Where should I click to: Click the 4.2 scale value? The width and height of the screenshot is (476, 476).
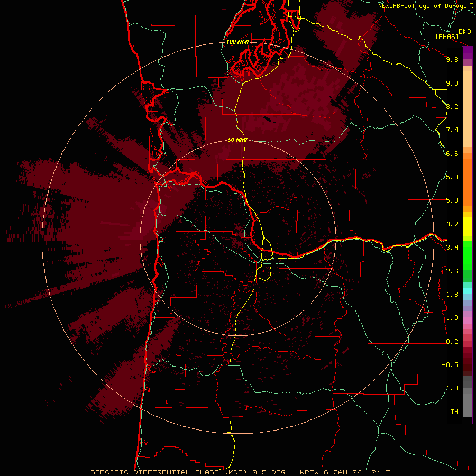pos(452,224)
